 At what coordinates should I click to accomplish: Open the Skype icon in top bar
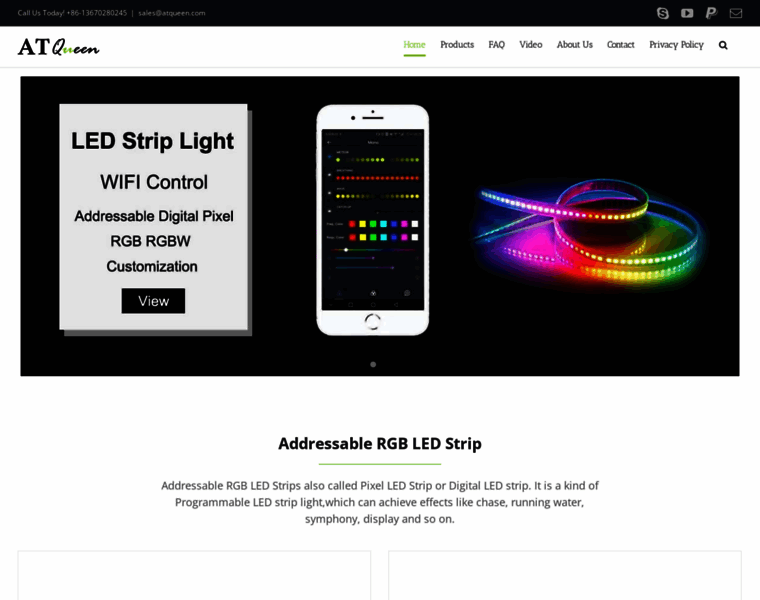click(x=663, y=13)
